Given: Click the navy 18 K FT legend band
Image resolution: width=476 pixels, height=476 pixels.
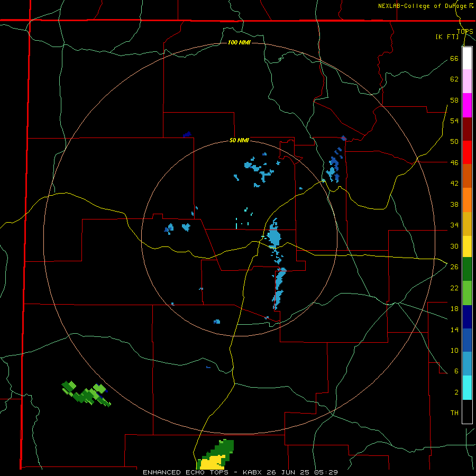Looking at the screenshot, I should point(467,317).
